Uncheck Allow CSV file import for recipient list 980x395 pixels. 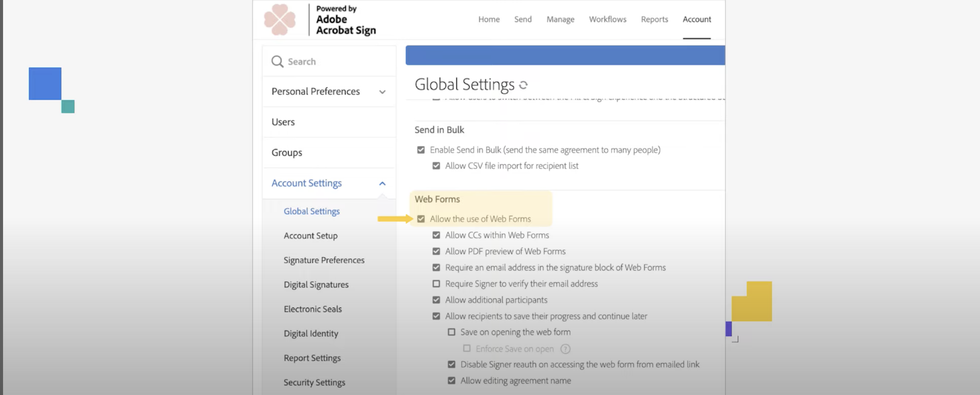pos(436,165)
